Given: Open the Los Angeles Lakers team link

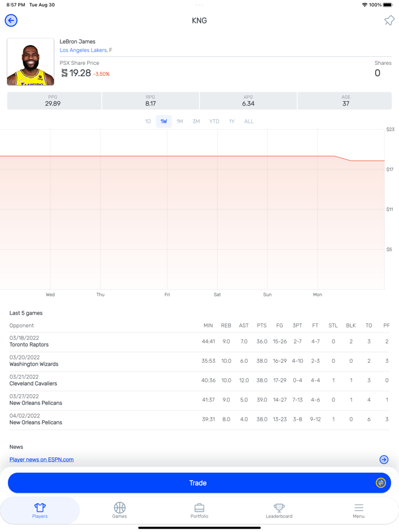Looking at the screenshot, I should 84,50.
